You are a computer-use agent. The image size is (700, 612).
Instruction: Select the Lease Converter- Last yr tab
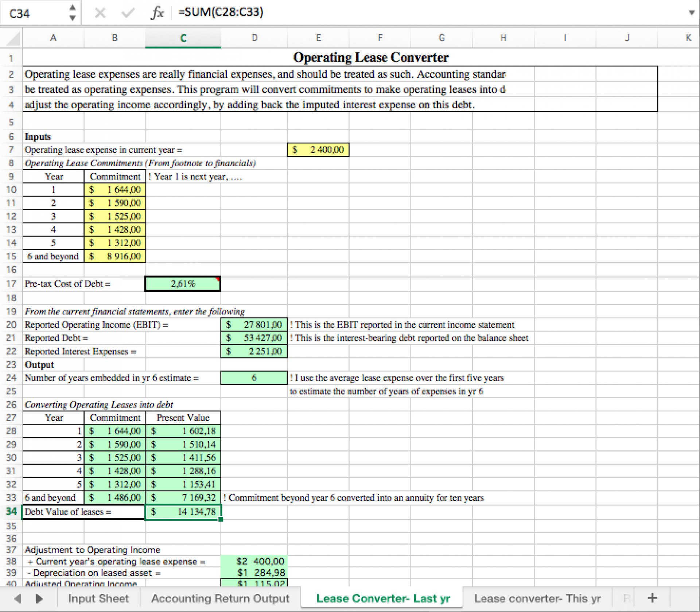pyautogui.click(x=383, y=598)
